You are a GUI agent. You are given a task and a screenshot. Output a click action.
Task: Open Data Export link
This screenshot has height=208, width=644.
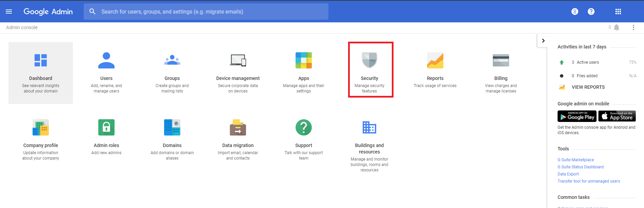[x=568, y=174]
